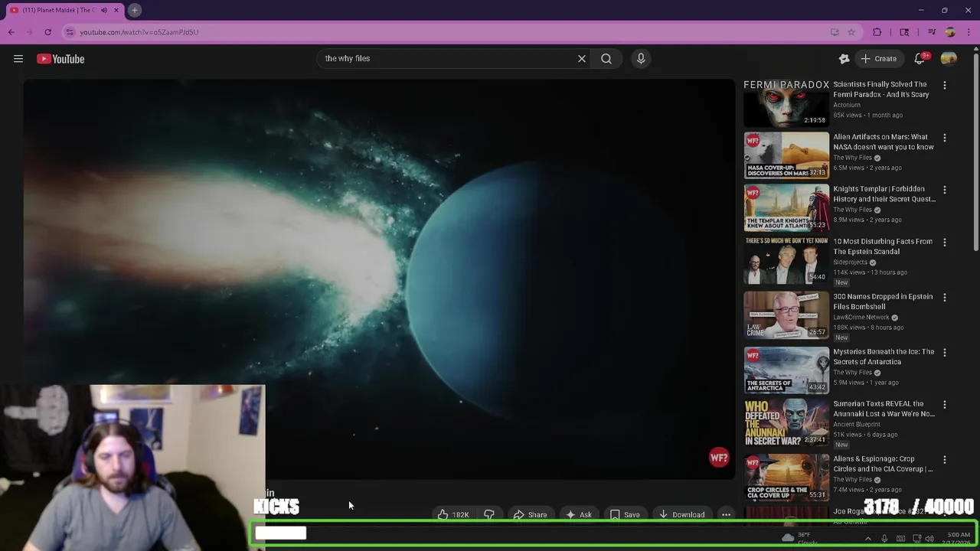
Task: Open the notifications bell
Action: [x=920, y=59]
